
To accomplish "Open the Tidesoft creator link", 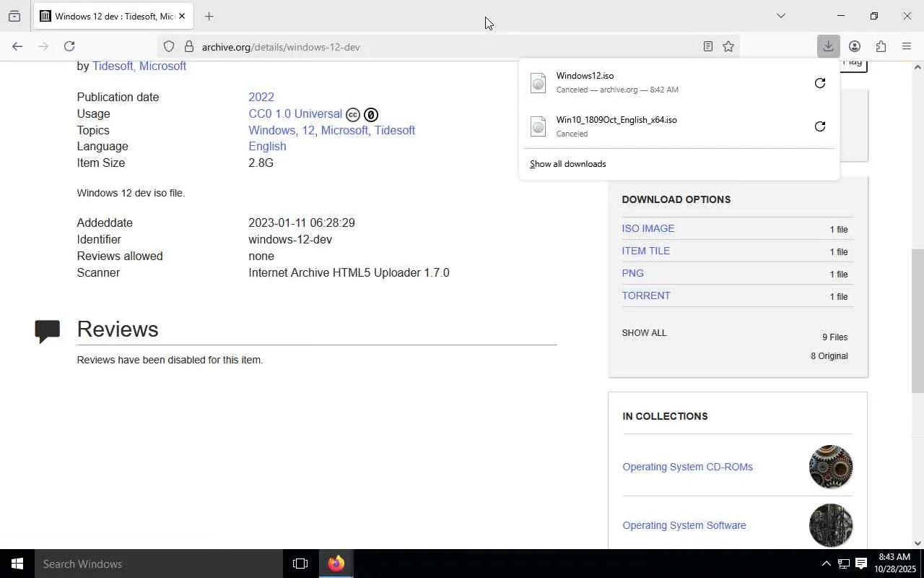I will coord(113,66).
